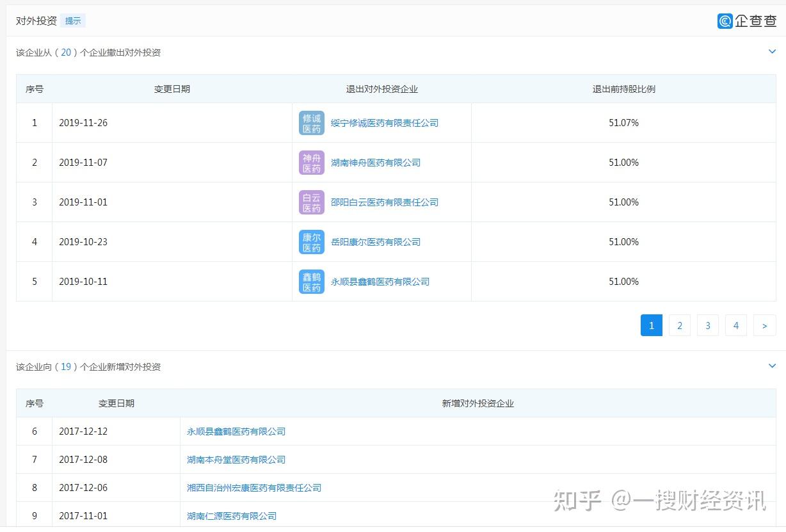Screen dimensions: 786x532
Task: Click the 鑫鹤医药 company logo icon
Action: click(x=312, y=282)
